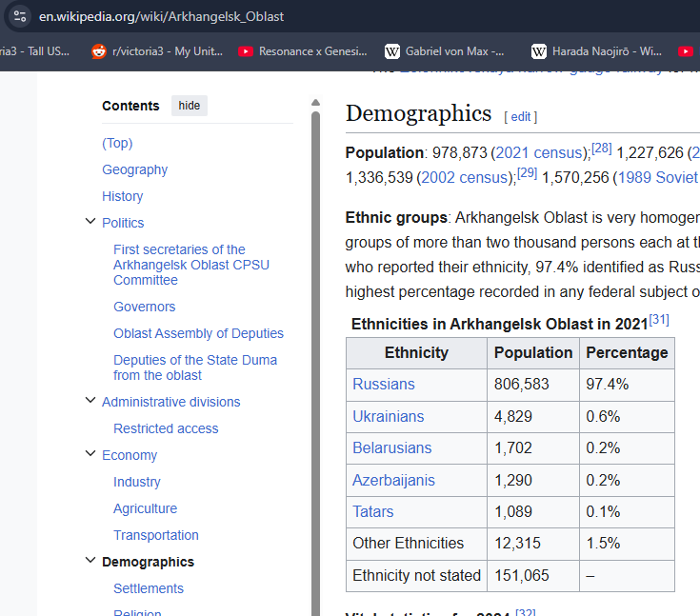Select the 151,065 population cell
The height and width of the screenshot is (616, 700).
click(x=533, y=576)
